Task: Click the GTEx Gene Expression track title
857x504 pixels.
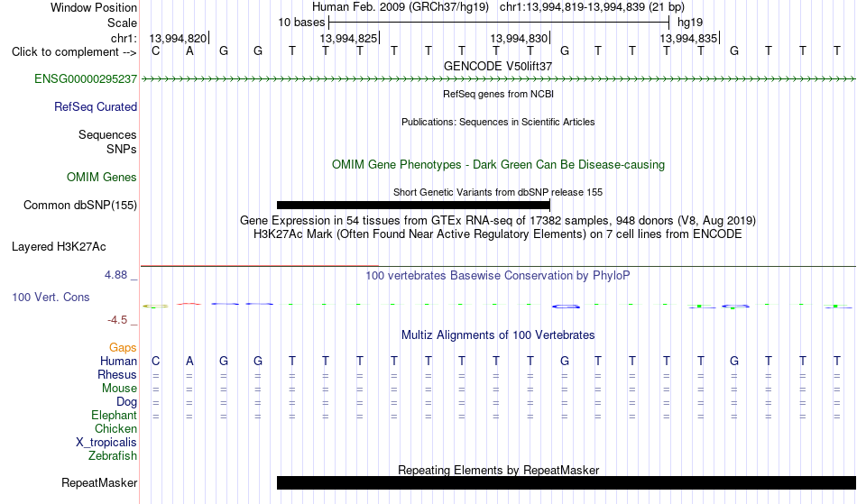Action: click(498, 221)
